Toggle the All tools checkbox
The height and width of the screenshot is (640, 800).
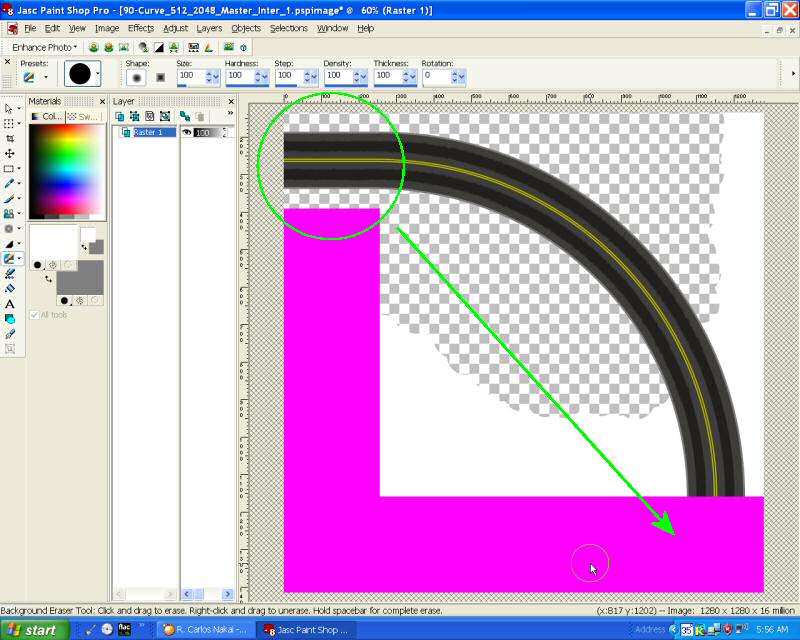click(35, 314)
